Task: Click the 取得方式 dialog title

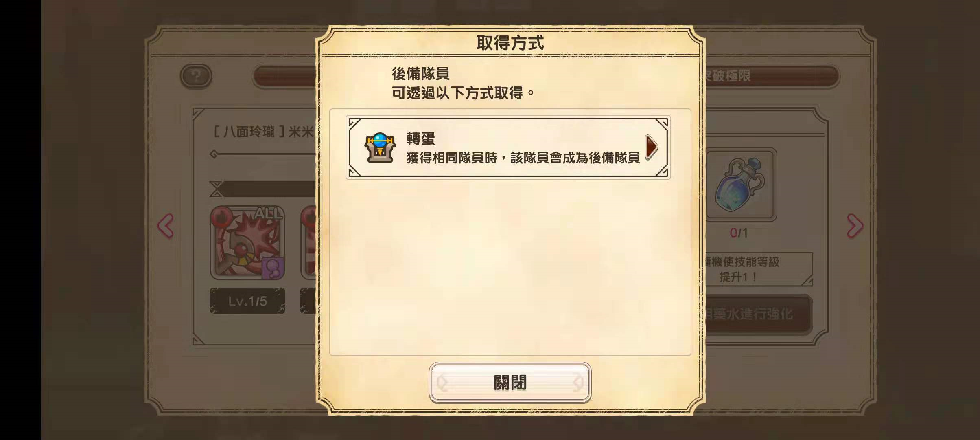Action: click(510, 43)
